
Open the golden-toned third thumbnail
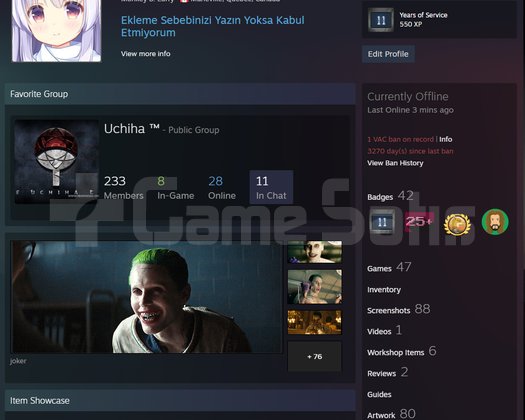pos(315,322)
